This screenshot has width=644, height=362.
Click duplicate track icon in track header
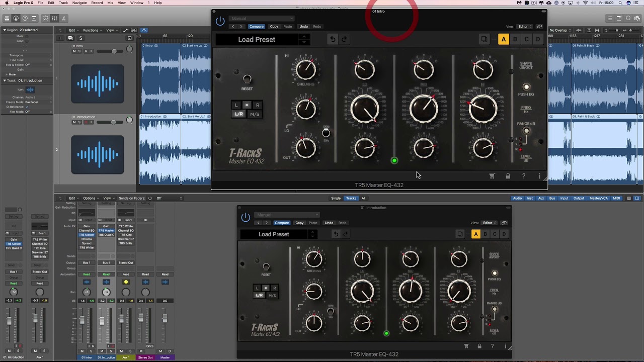point(70,38)
